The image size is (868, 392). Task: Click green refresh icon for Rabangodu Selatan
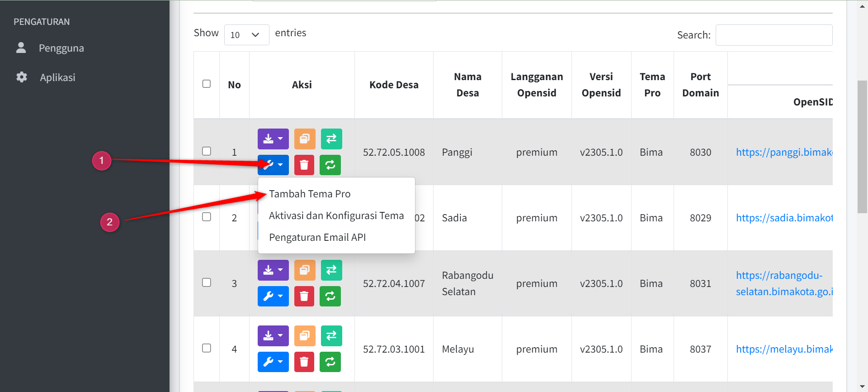click(330, 296)
